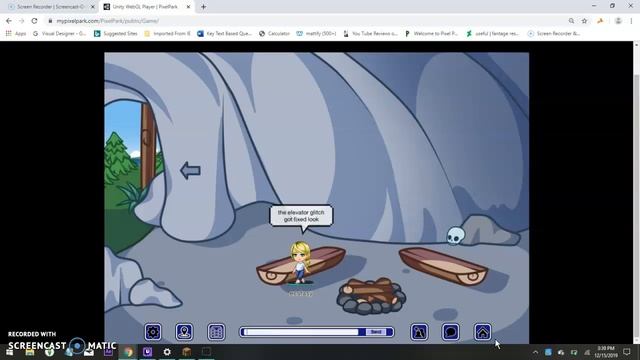Bookmark this page with the star icon
640x360 pixels.
click(x=584, y=21)
